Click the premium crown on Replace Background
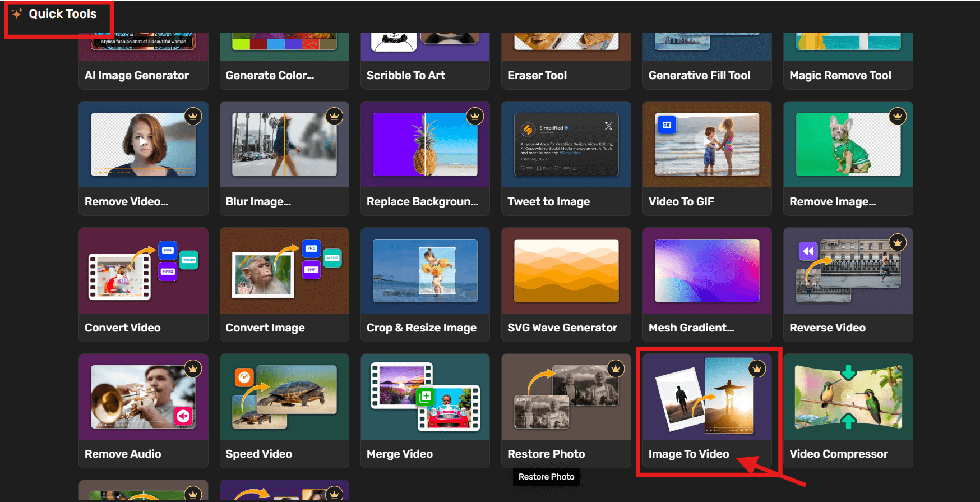This screenshot has height=502, width=980. click(475, 117)
